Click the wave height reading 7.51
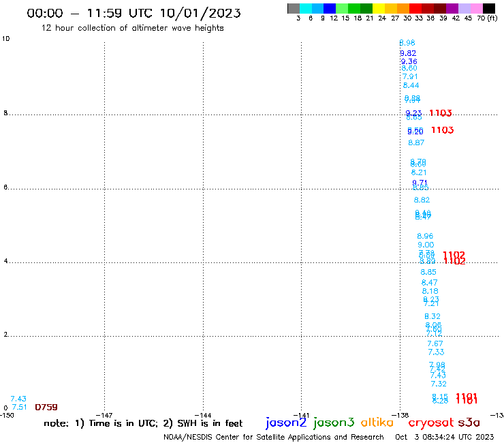Viewport: 504px width, 443px height. (19, 408)
